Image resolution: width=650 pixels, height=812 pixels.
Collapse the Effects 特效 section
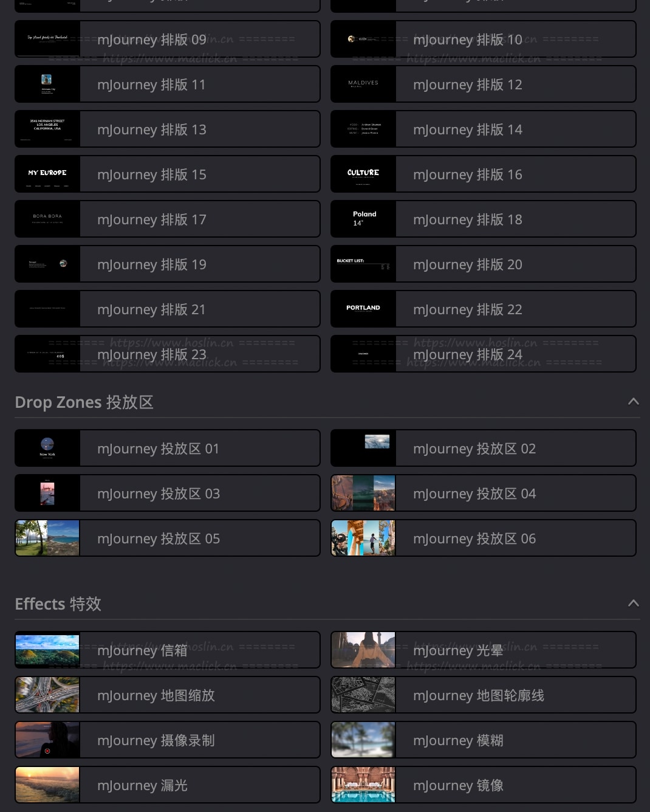(633, 603)
